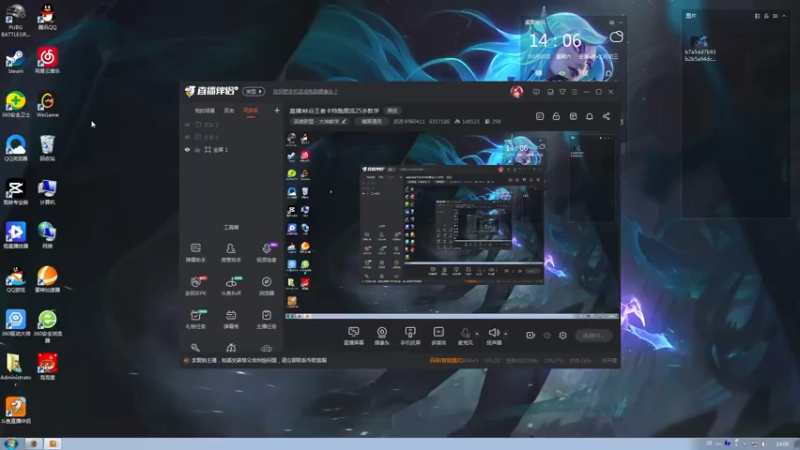
Task: Open the 浏览器 browser tool
Action: [x=266, y=286]
